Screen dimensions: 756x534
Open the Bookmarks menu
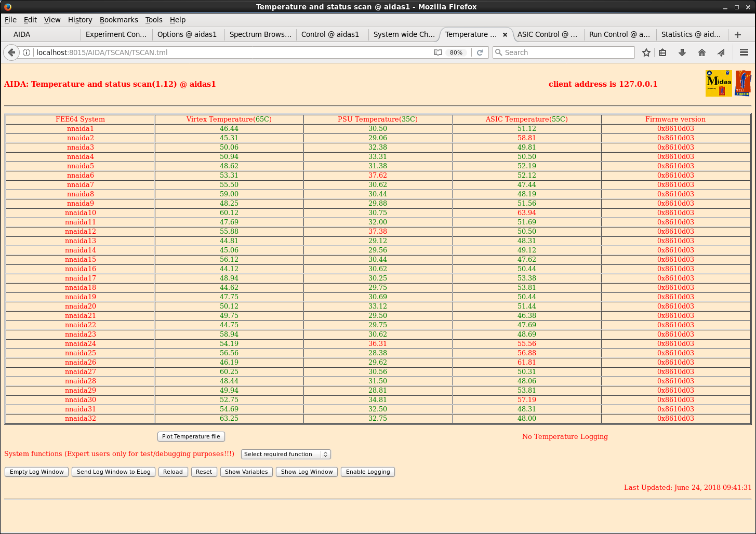(119, 20)
